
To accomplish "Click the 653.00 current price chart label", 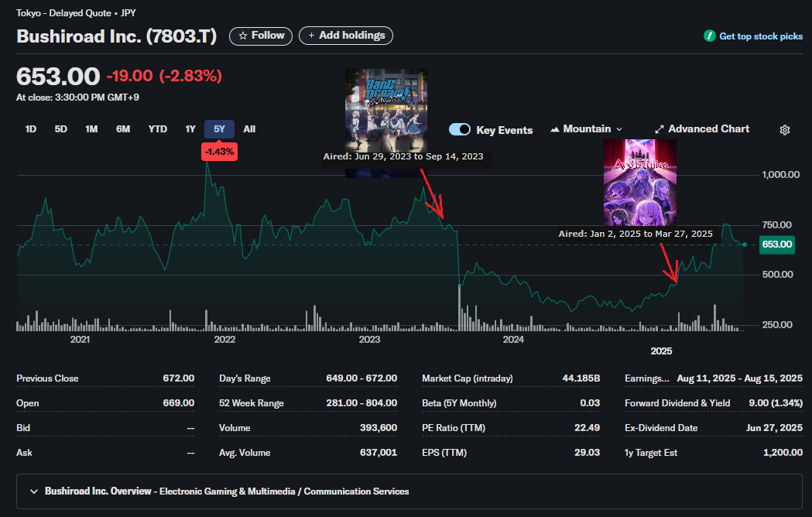I will (x=777, y=245).
